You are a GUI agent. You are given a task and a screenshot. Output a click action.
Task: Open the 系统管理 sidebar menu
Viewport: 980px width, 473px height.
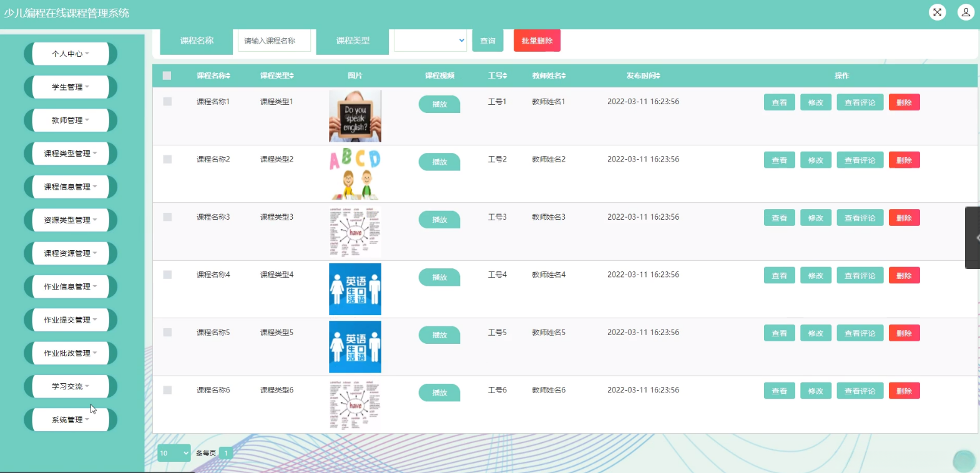[71, 419]
